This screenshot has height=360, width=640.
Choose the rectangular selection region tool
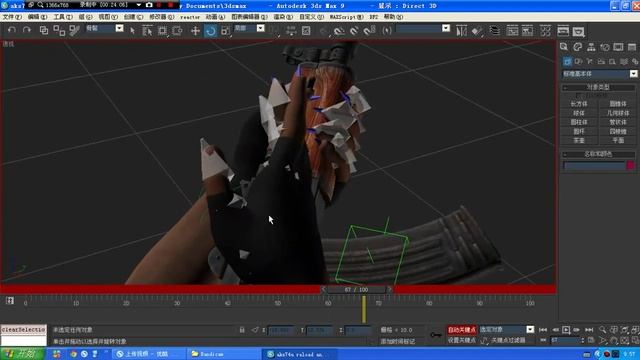162,31
